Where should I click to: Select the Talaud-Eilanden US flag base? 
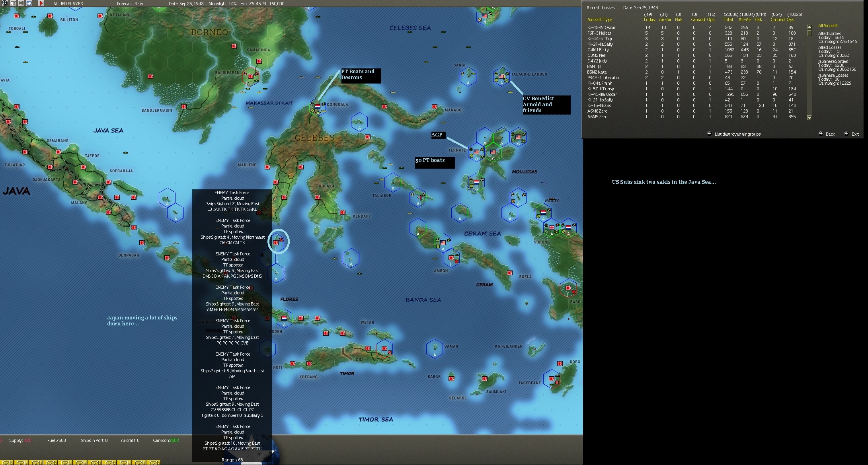tap(501, 76)
